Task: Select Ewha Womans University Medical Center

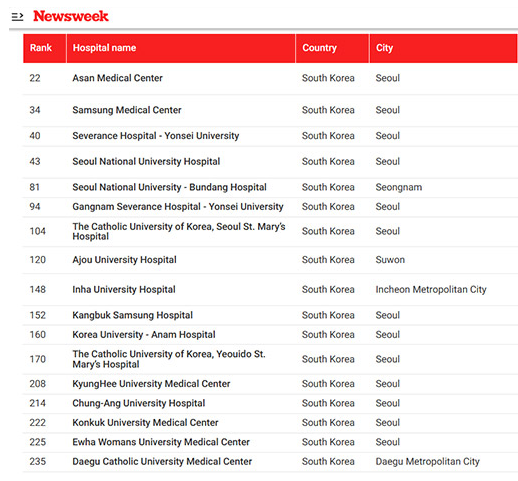Action: coord(161,442)
